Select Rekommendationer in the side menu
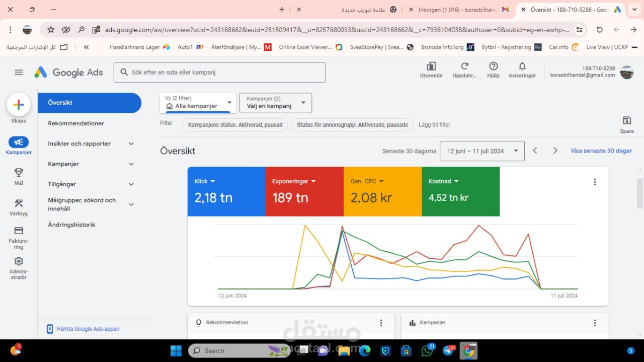644x362 pixels. tap(76, 123)
